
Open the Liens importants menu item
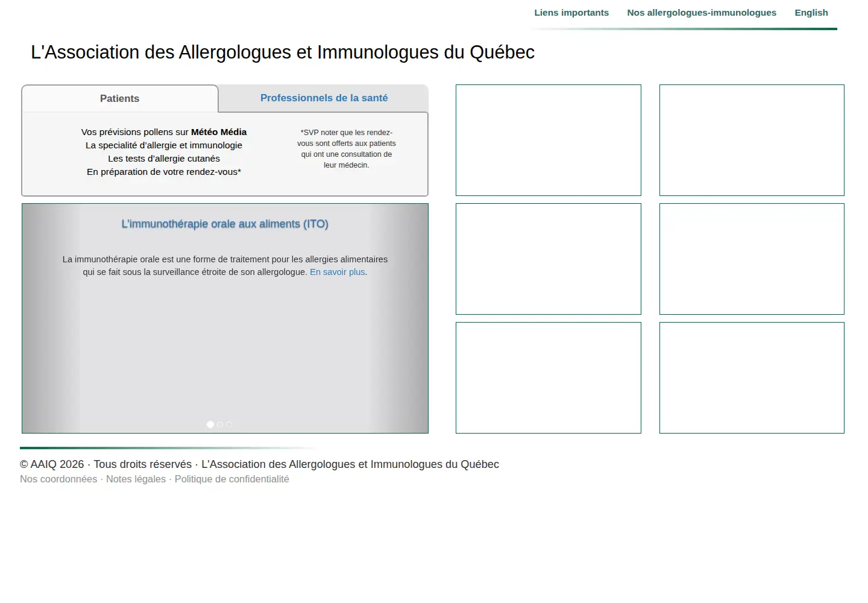(x=571, y=13)
